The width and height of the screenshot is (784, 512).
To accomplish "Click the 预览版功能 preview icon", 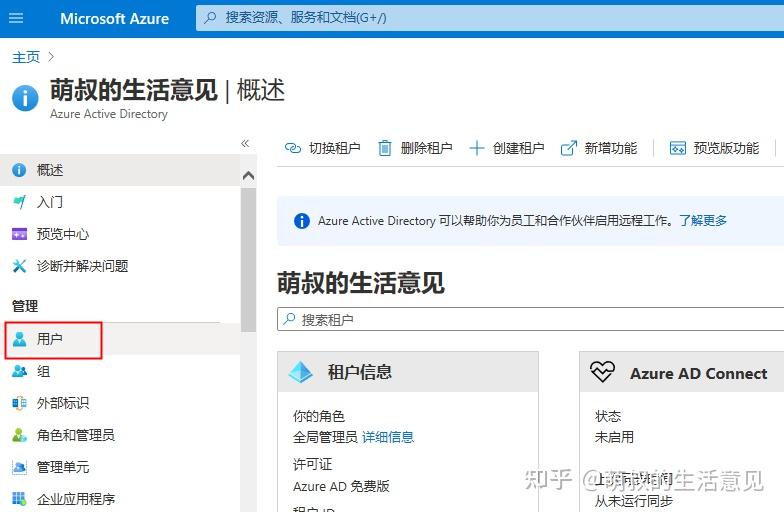I will point(678,148).
